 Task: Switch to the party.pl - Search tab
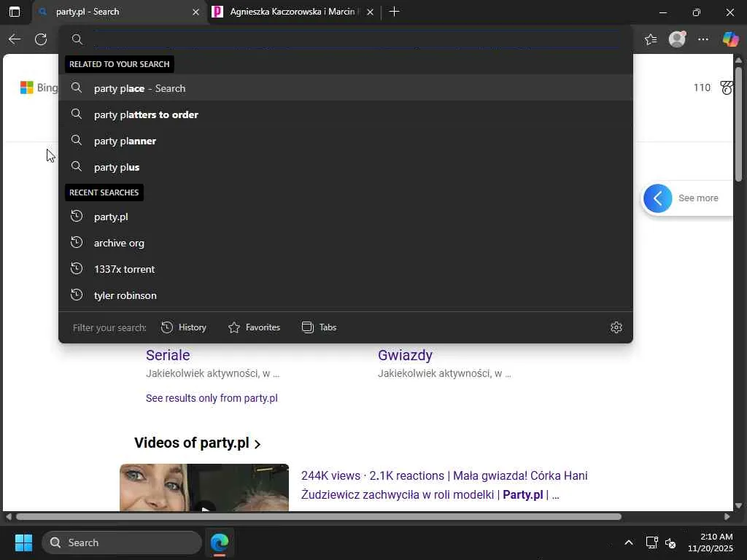120,12
